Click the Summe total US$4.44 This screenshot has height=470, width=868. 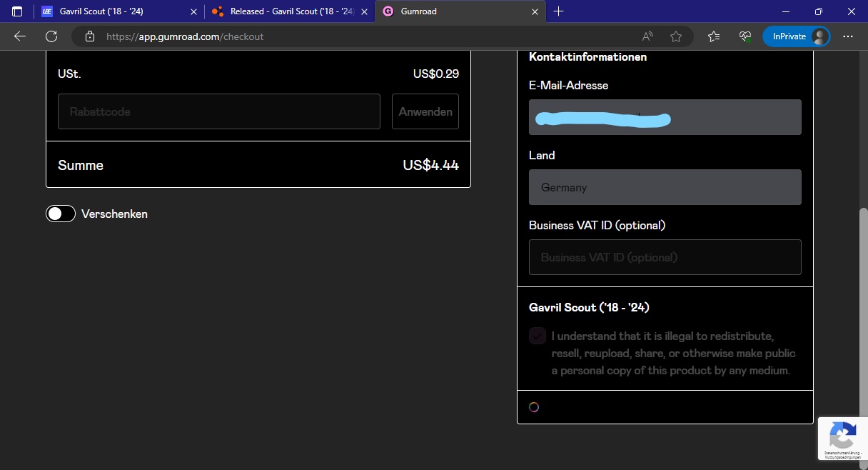(x=430, y=165)
